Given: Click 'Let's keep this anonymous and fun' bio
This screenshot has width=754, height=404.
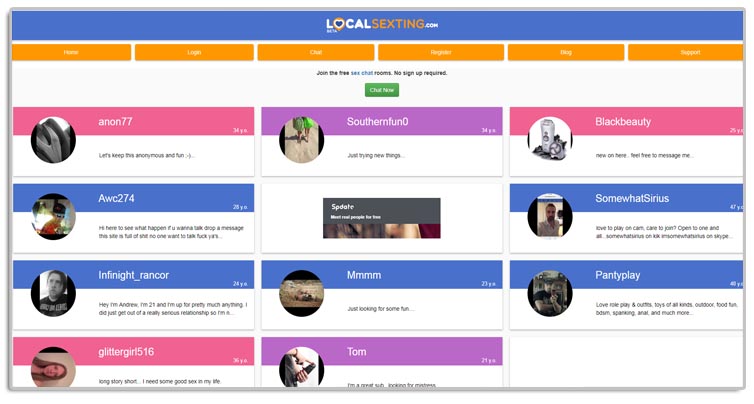Looking at the screenshot, I should [147, 155].
